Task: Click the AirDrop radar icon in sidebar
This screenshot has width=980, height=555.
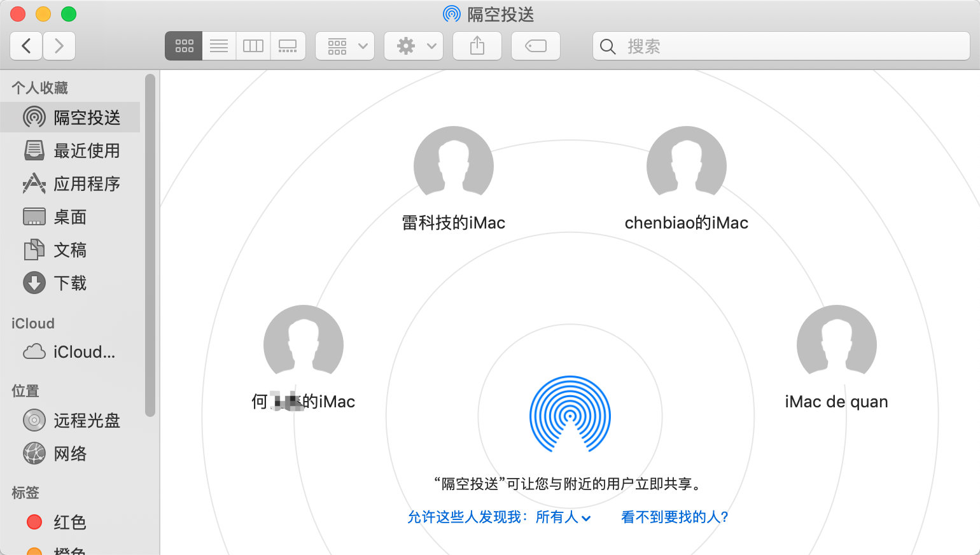Action: click(x=34, y=117)
